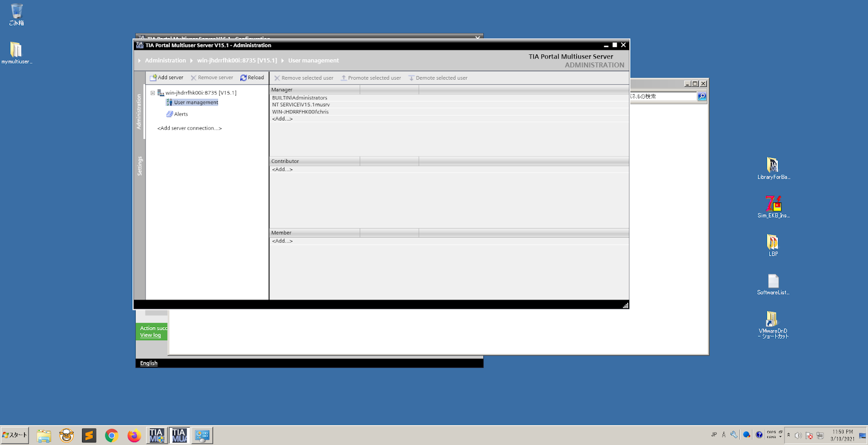Image resolution: width=868 pixels, height=445 pixels.
Task: Click network tray icon
Action: [820, 436]
